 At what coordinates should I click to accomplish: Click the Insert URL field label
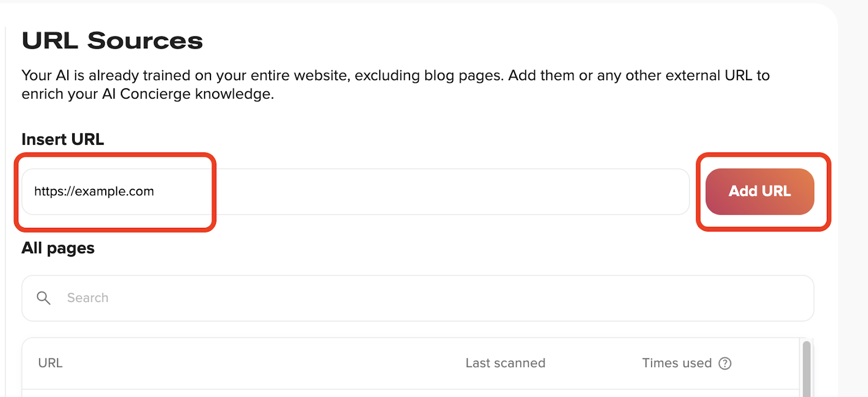point(63,139)
